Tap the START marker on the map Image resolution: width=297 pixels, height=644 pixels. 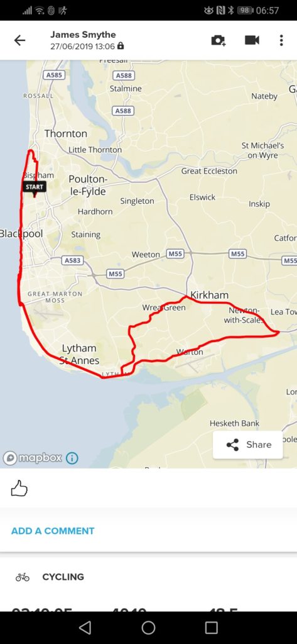(x=34, y=187)
